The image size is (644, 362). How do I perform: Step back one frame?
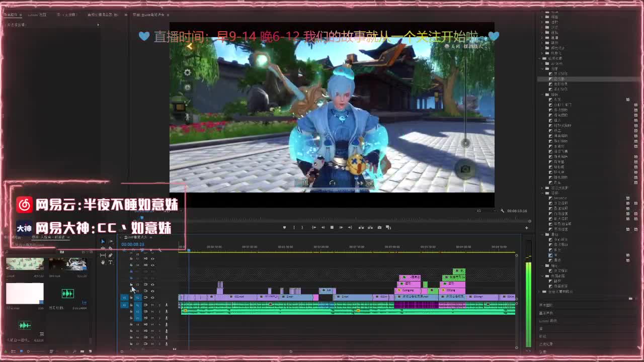click(x=323, y=227)
